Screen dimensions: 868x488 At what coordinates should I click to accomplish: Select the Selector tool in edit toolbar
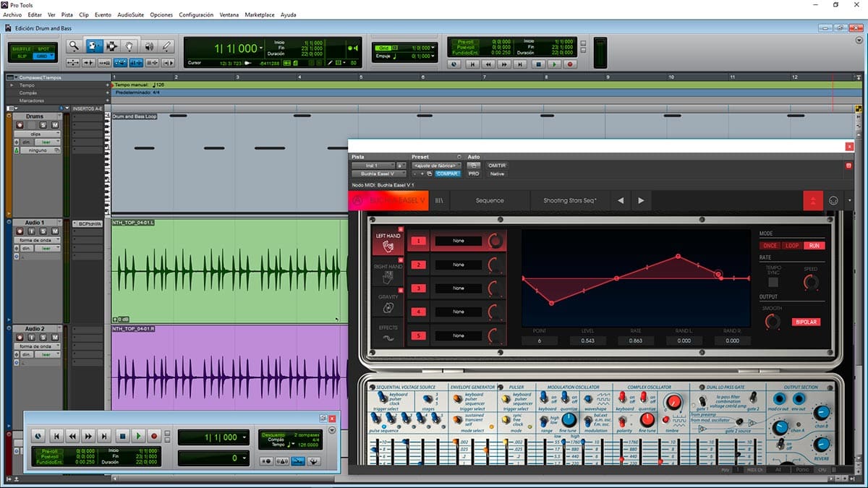(x=112, y=46)
